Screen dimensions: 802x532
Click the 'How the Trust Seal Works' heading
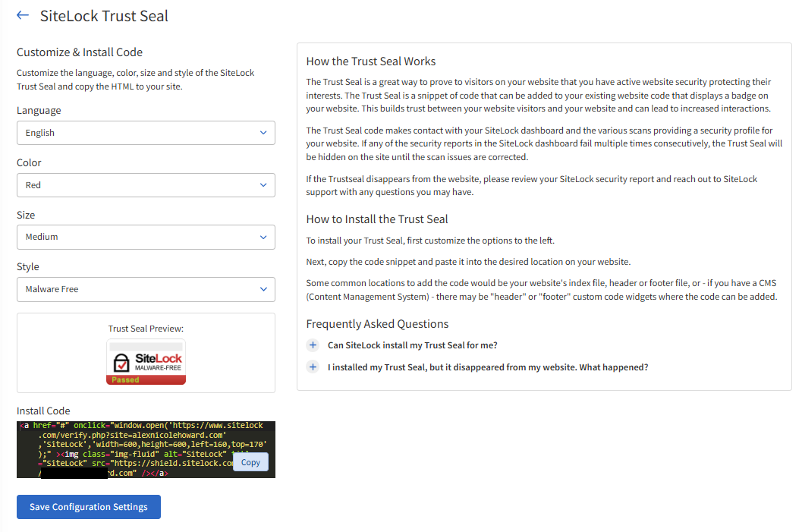[371, 61]
